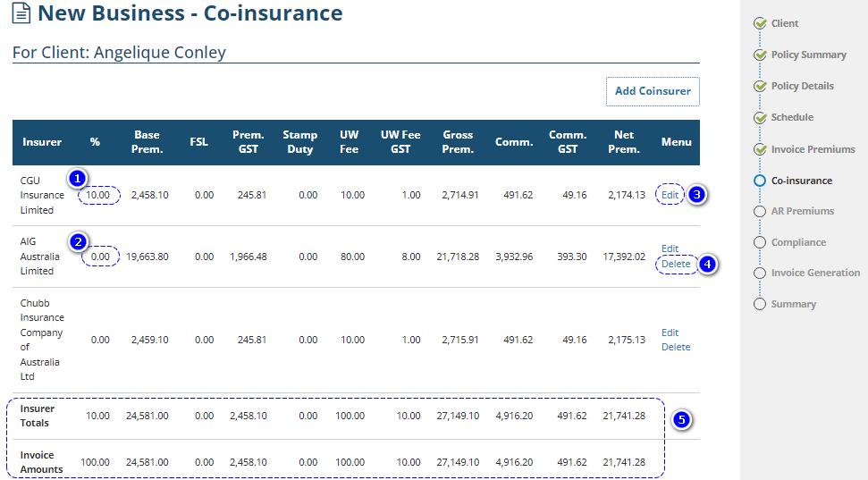Delete the AIG Australia Limited coinsurer
Screen dimensions: 868x480
click(x=676, y=265)
